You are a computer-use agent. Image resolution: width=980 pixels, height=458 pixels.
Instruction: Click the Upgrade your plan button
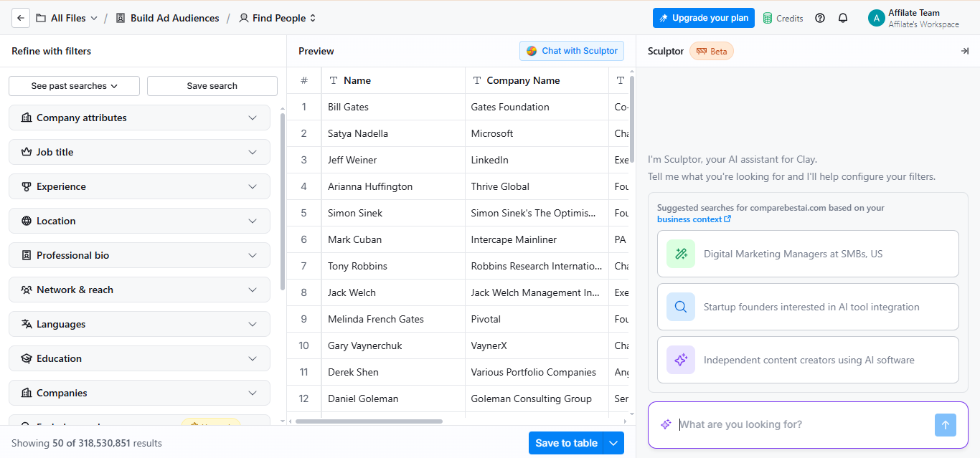point(704,18)
